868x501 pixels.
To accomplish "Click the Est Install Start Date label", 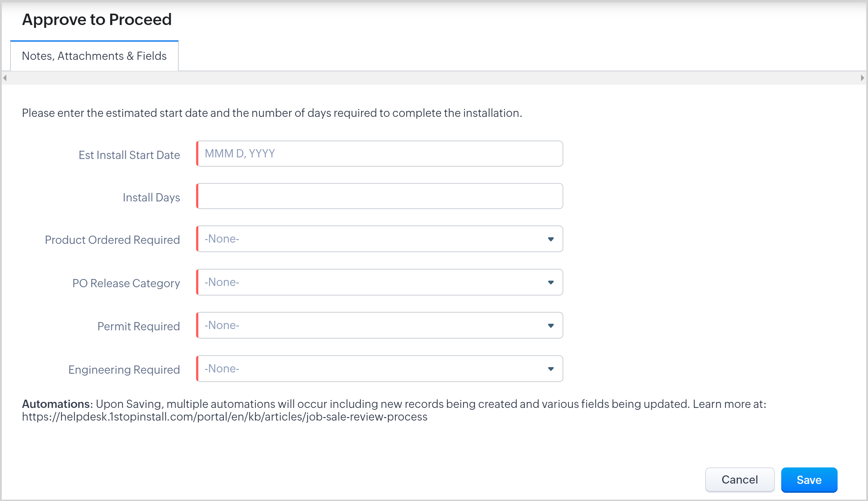I will coord(129,155).
